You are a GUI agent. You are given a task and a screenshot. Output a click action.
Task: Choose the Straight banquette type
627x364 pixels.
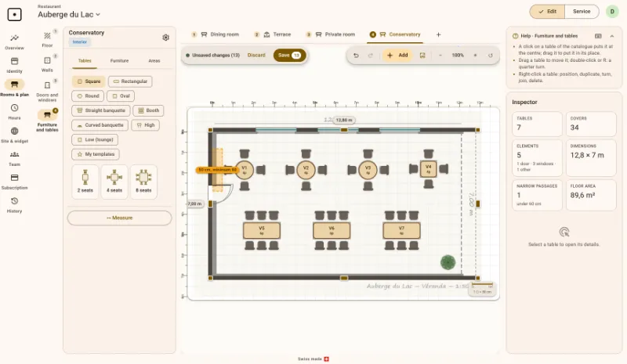101,110
